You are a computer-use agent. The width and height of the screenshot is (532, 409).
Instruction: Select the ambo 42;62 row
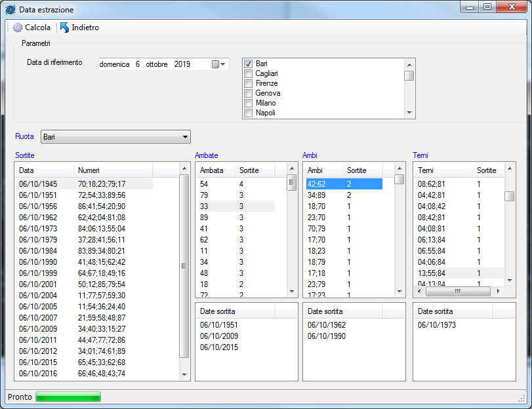[344, 184]
